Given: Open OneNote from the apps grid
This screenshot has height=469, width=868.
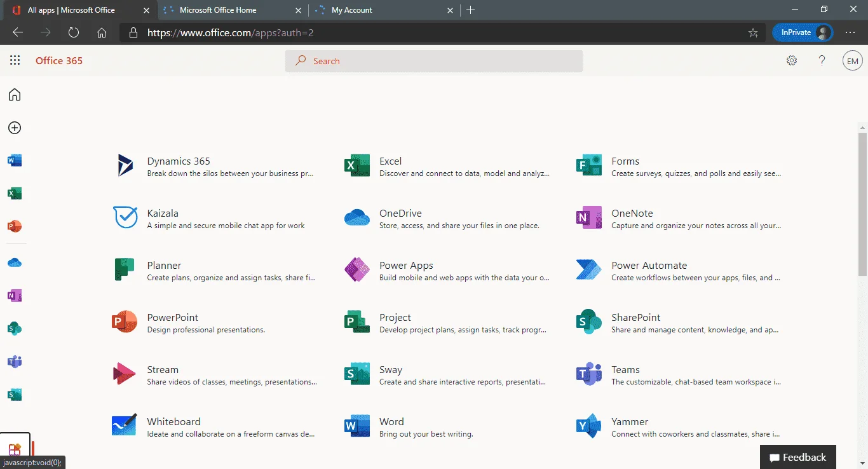Looking at the screenshot, I should [588, 217].
